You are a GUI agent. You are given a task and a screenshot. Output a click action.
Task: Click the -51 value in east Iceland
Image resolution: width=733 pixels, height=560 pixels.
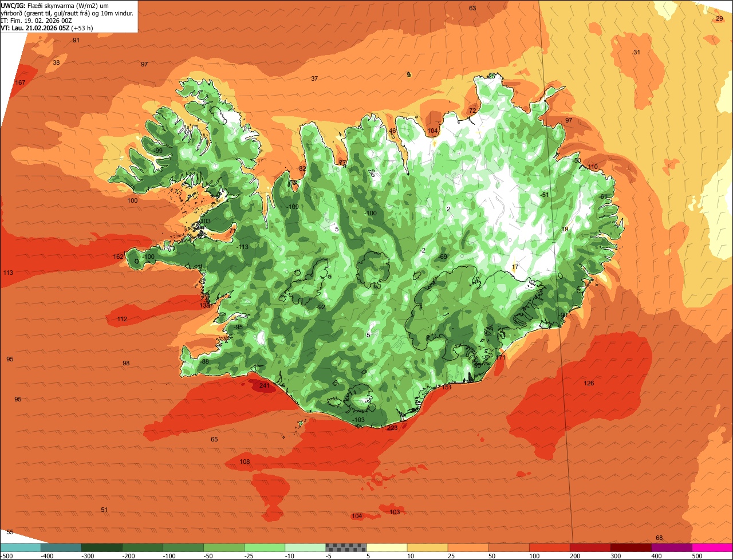[x=545, y=195]
